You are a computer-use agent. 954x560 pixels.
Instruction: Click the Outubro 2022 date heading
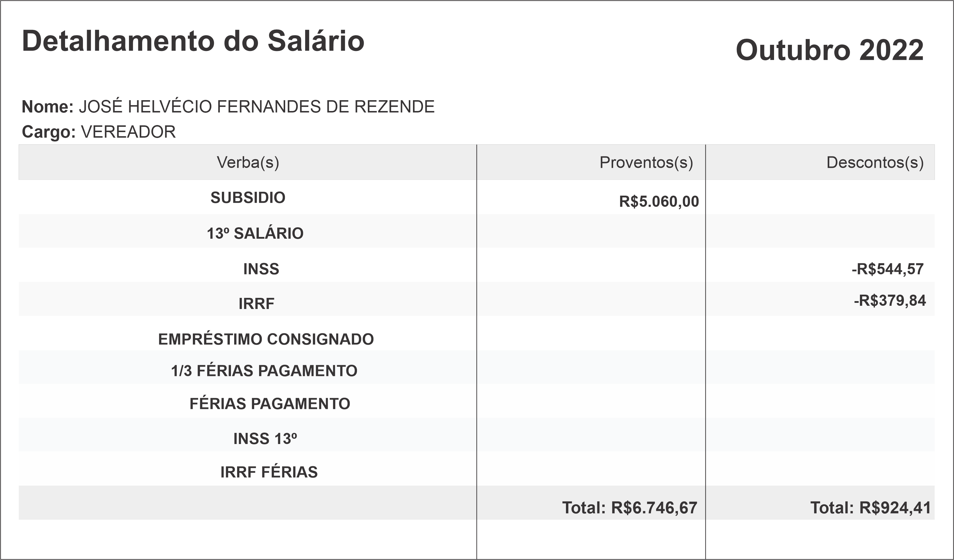coord(829,50)
